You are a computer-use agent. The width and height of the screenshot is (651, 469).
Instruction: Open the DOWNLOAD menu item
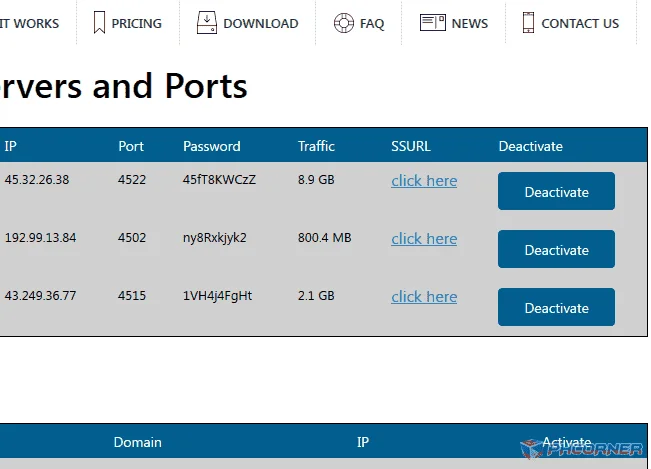pos(261,24)
